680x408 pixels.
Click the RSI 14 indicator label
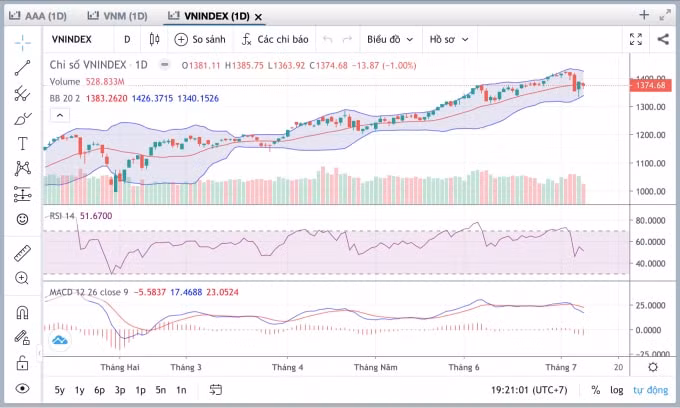coord(62,216)
